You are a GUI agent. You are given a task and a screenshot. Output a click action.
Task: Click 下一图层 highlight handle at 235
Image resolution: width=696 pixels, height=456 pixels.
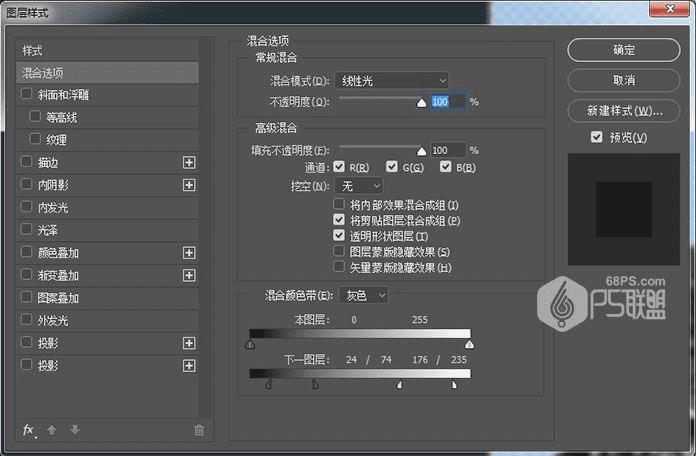tap(454, 385)
